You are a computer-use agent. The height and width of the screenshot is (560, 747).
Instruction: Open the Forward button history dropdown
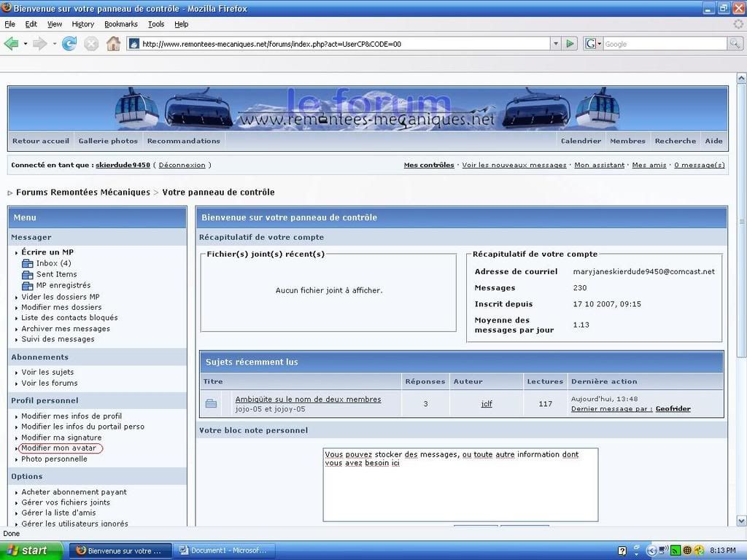[54, 44]
